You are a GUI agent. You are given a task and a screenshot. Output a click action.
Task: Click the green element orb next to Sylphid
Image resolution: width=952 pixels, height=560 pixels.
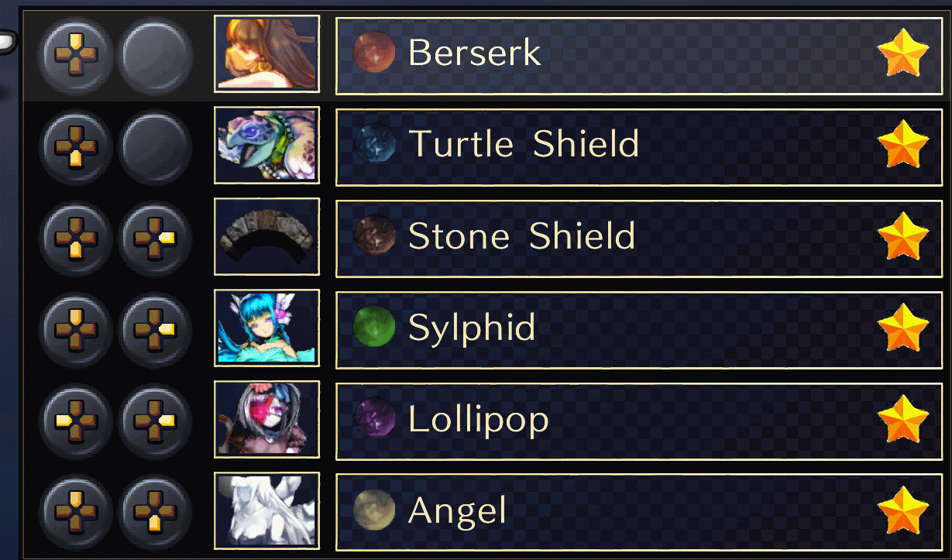coord(374,328)
